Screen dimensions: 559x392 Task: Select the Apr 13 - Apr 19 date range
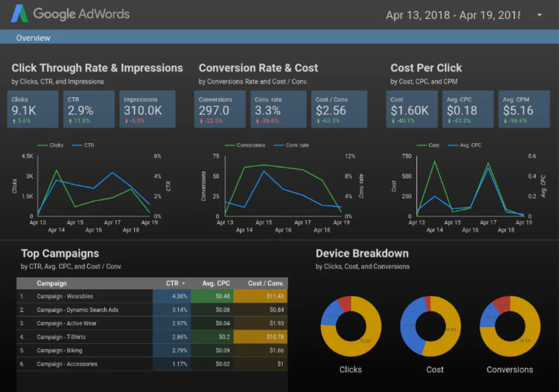coord(453,15)
